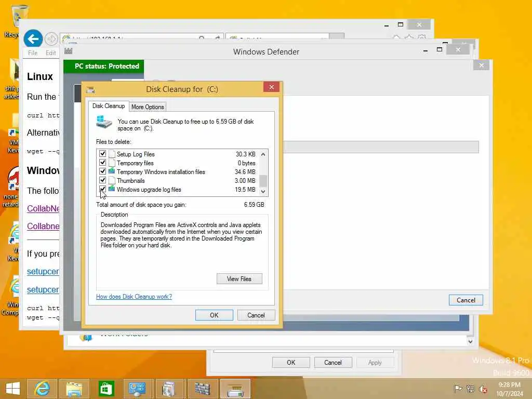Screen dimensions: 532x399
Task: Close the Disk Cleanup dialog
Action: click(271, 87)
